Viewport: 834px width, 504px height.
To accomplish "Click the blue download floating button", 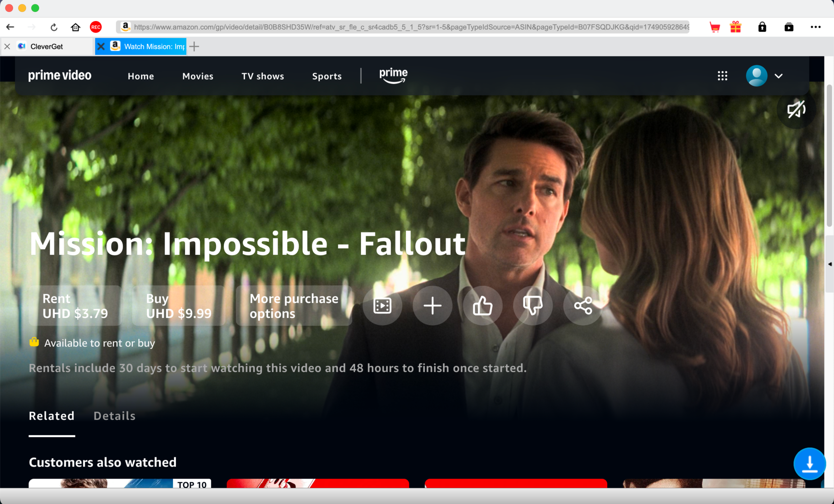I will [x=810, y=464].
